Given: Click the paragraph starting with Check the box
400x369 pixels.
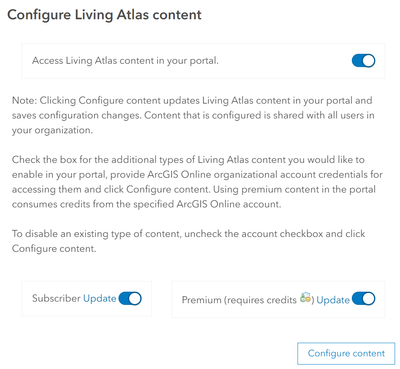Looking at the screenshot, I should pyautogui.click(x=197, y=182).
